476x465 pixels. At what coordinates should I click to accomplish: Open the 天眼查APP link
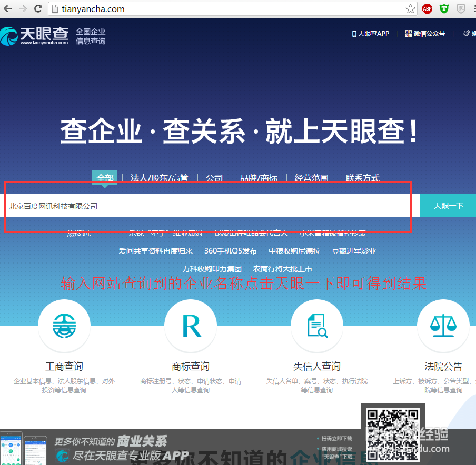click(x=371, y=33)
